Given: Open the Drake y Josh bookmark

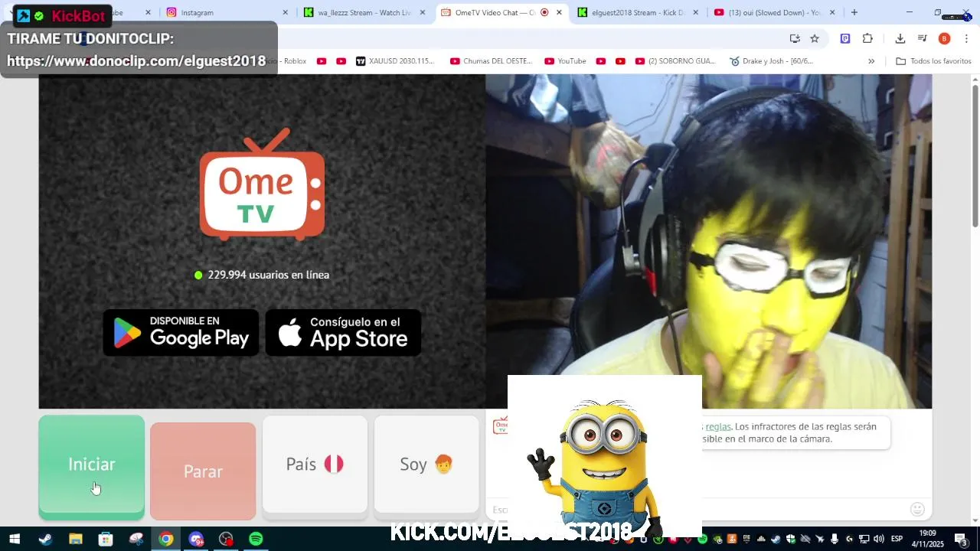Looking at the screenshot, I should tap(771, 61).
